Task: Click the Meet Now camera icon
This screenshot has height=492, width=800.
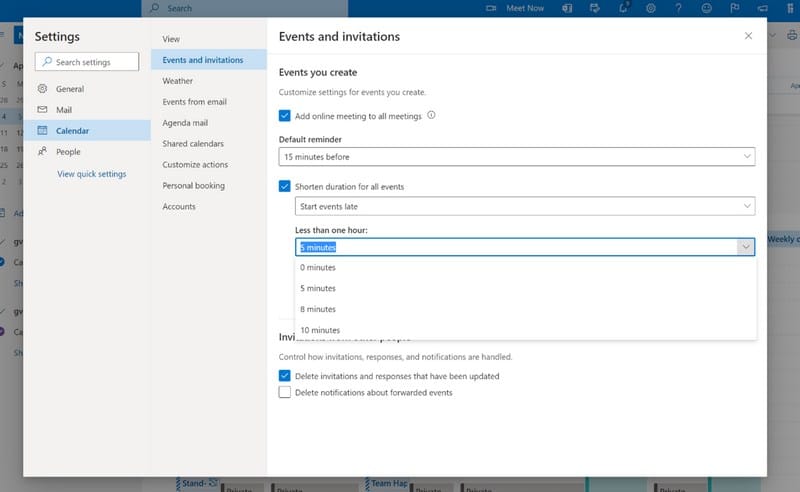Action: coord(491,8)
